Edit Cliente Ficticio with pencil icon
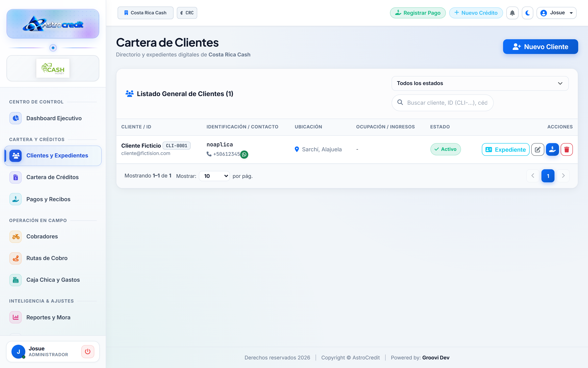Image resolution: width=588 pixels, height=368 pixels. [537, 149]
